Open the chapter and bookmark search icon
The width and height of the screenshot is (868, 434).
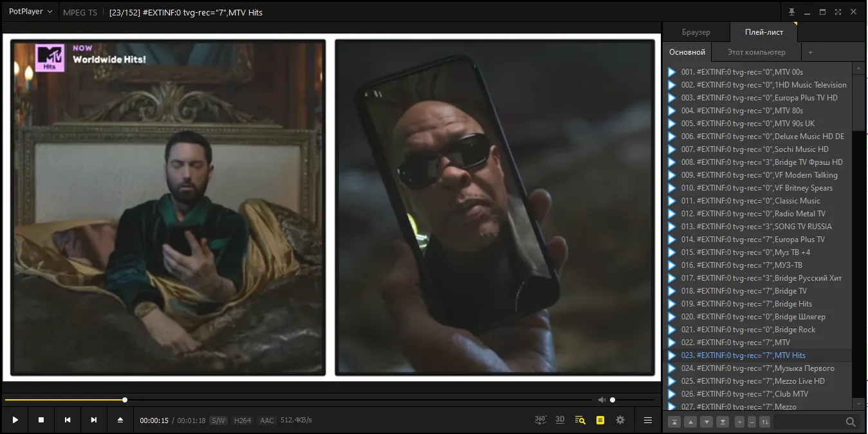[x=580, y=420]
